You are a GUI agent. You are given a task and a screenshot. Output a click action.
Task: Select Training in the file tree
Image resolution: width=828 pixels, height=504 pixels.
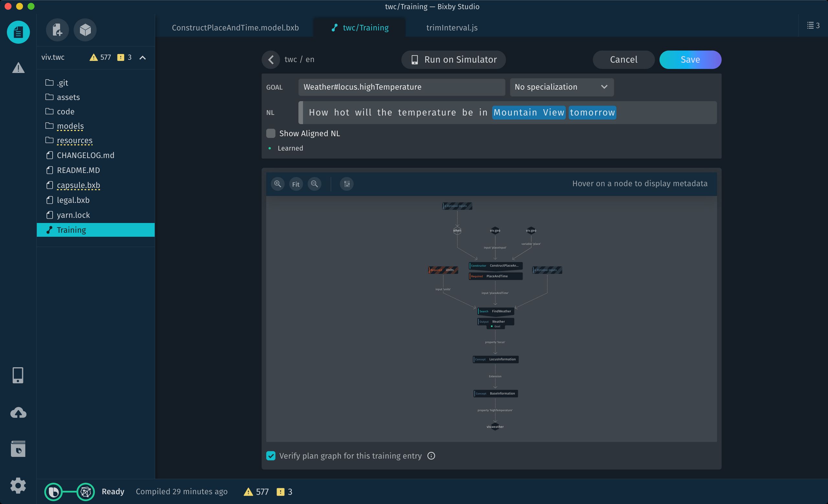95,230
